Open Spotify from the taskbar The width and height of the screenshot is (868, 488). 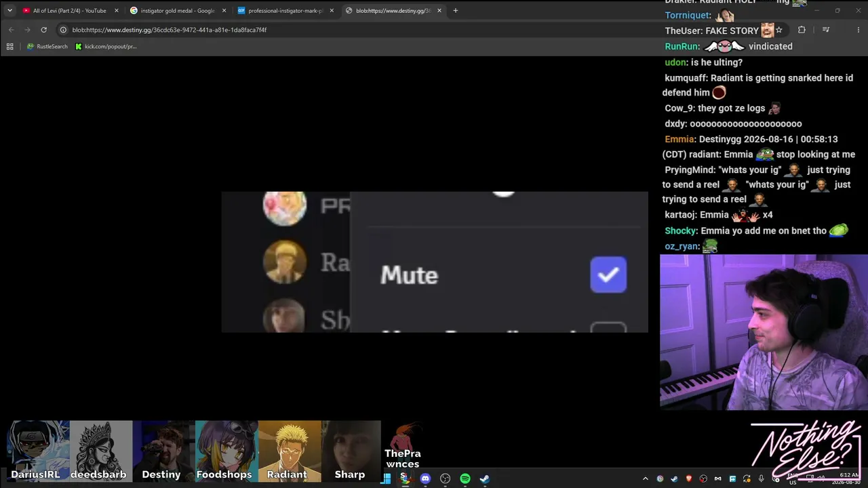465,479
